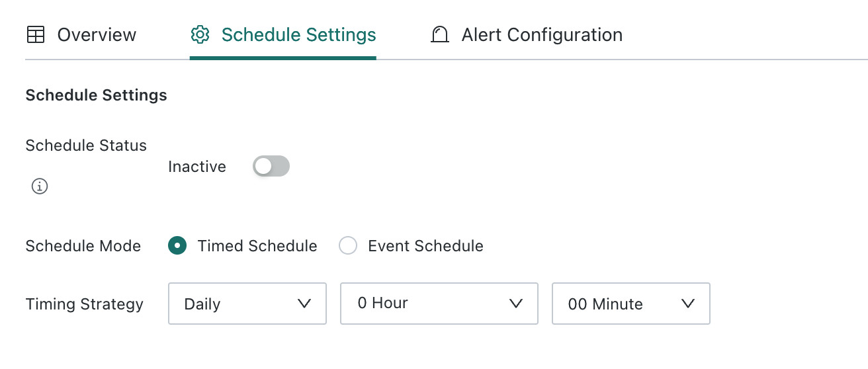Viewport: 868px width, 369px height.
Task: Click the bell icon beside Alert Configuration
Action: tap(439, 34)
